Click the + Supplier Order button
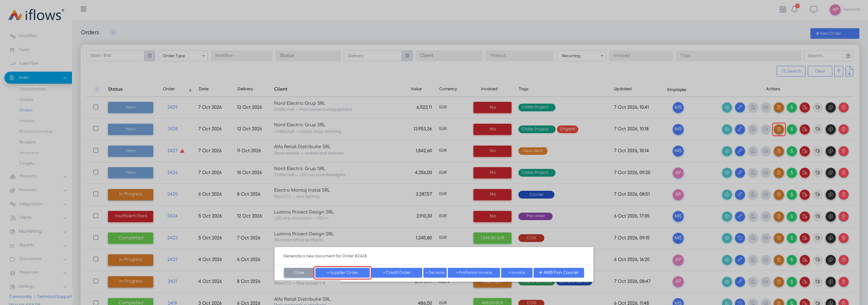This screenshot has height=305, width=868. (x=342, y=273)
